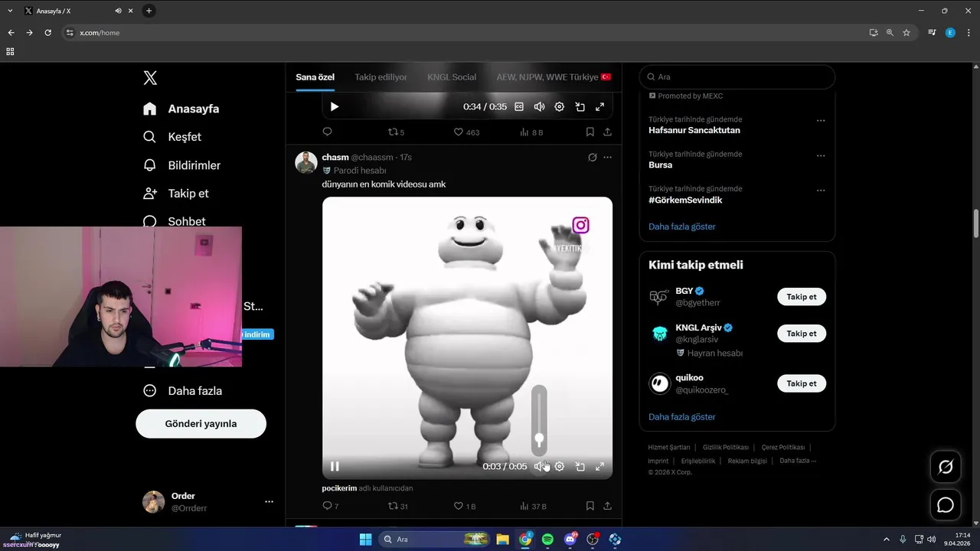Bookmark this page with the star icon
Screen dimensions: 980x551
tap(906, 33)
